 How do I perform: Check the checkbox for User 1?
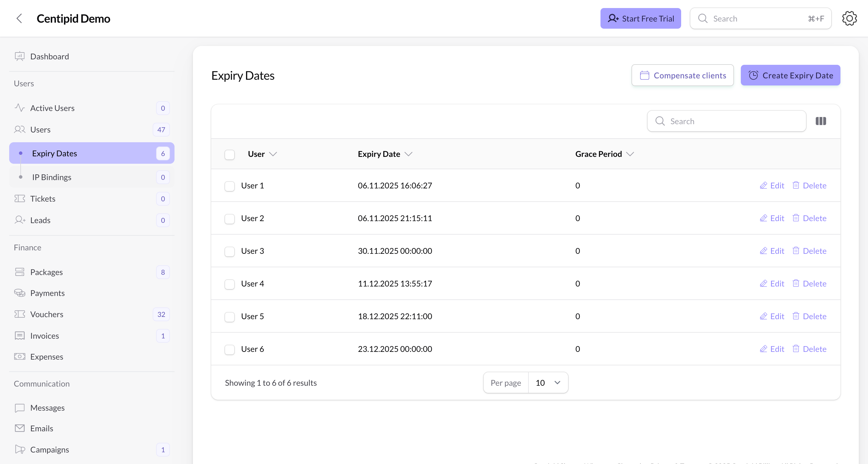click(229, 186)
